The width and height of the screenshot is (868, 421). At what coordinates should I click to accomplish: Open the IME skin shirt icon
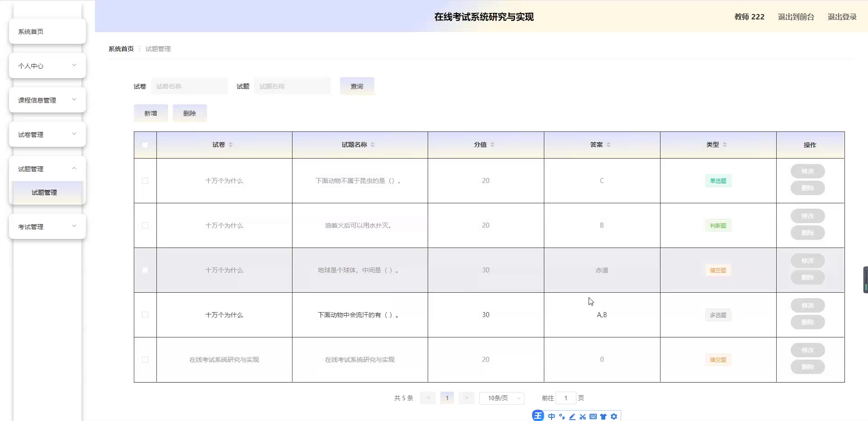(603, 416)
